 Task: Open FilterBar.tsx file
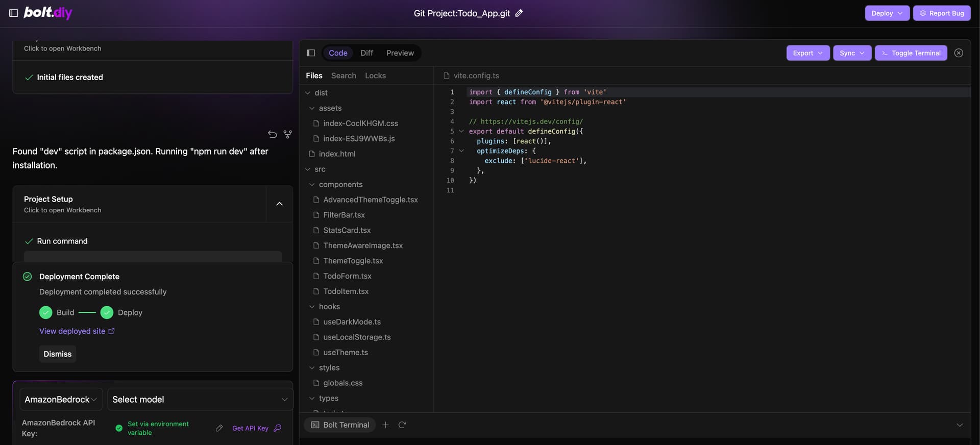click(366, 215)
